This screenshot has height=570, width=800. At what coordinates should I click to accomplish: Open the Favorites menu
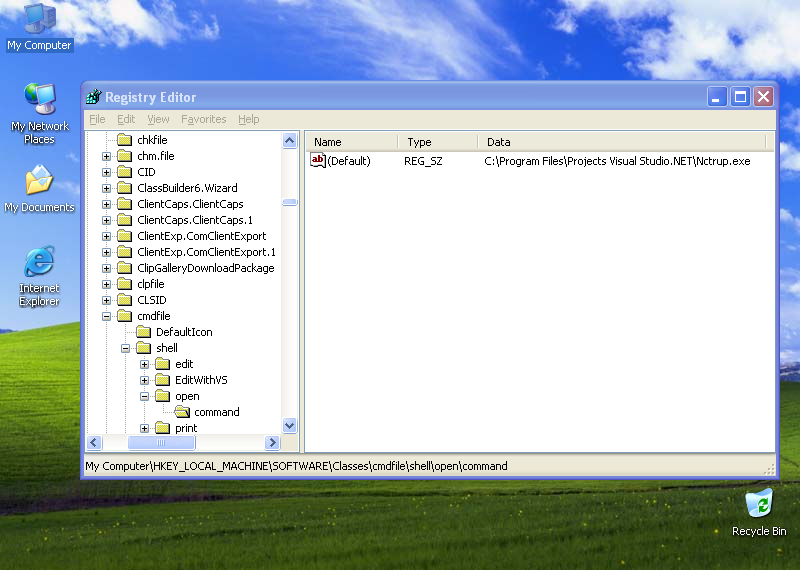[x=203, y=119]
